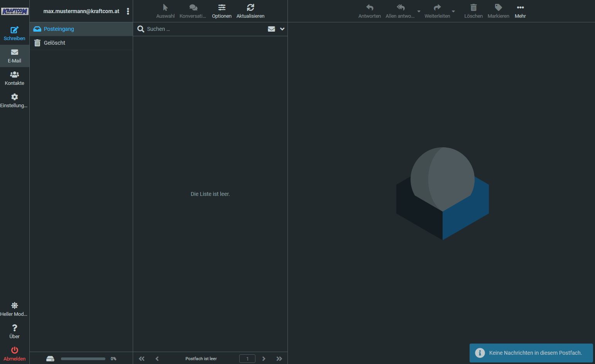Switch to the E-Mail view
This screenshot has width=595, height=364.
14,56
